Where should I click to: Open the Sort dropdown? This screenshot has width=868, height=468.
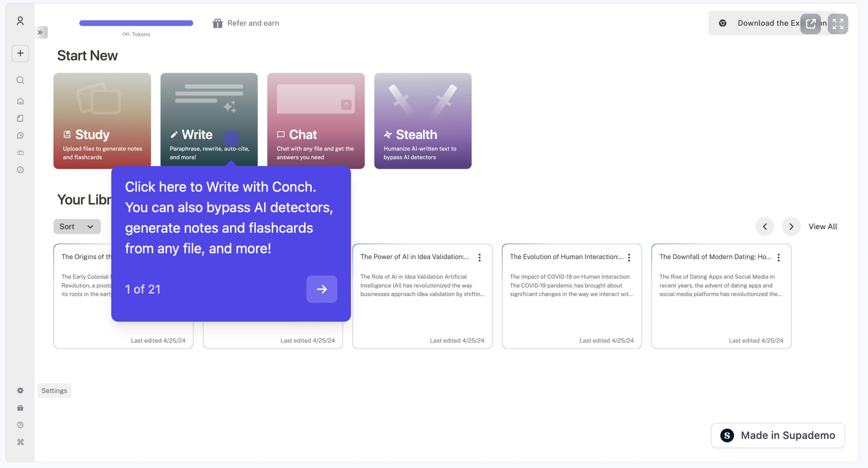[77, 226]
